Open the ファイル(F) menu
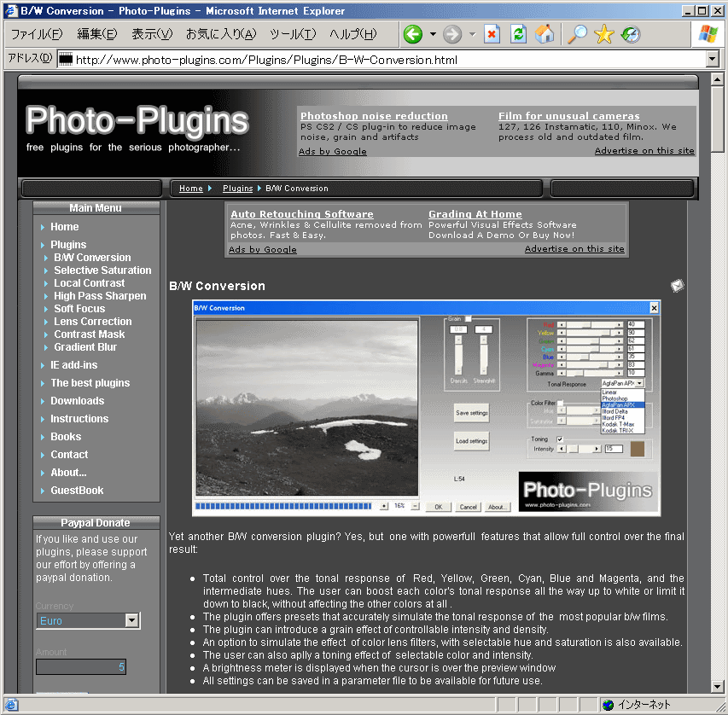This screenshot has width=728, height=715. point(36,34)
